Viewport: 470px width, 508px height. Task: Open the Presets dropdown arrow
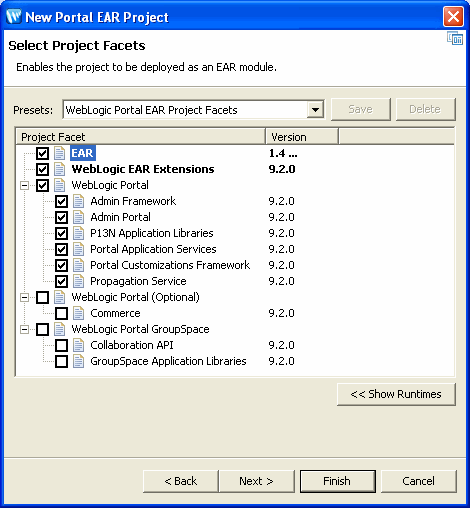pos(315,109)
